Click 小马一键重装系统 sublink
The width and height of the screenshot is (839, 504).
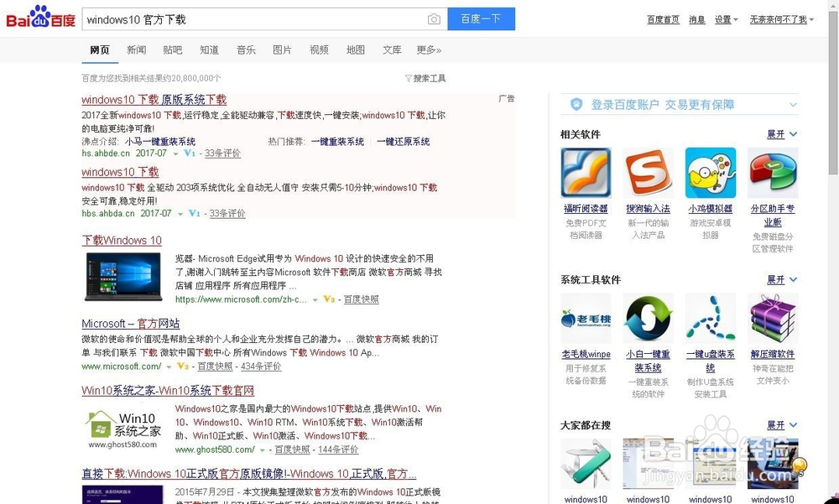160,142
